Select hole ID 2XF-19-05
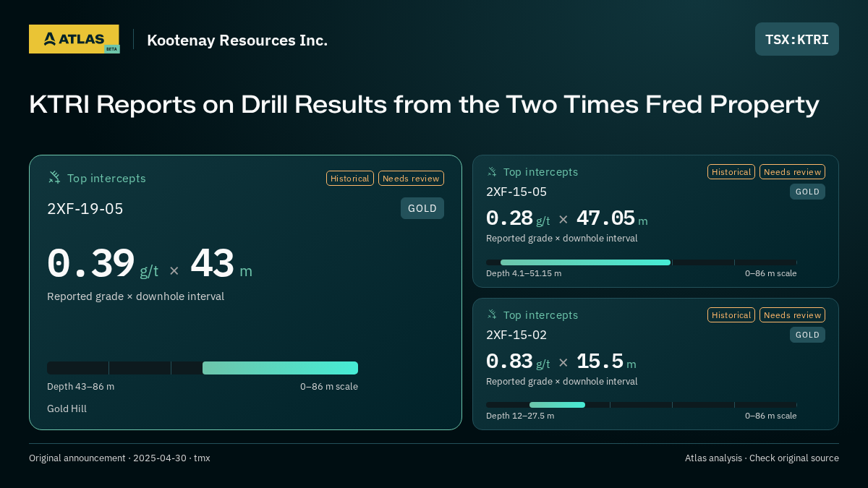The width and height of the screenshot is (868, 488). click(x=85, y=209)
